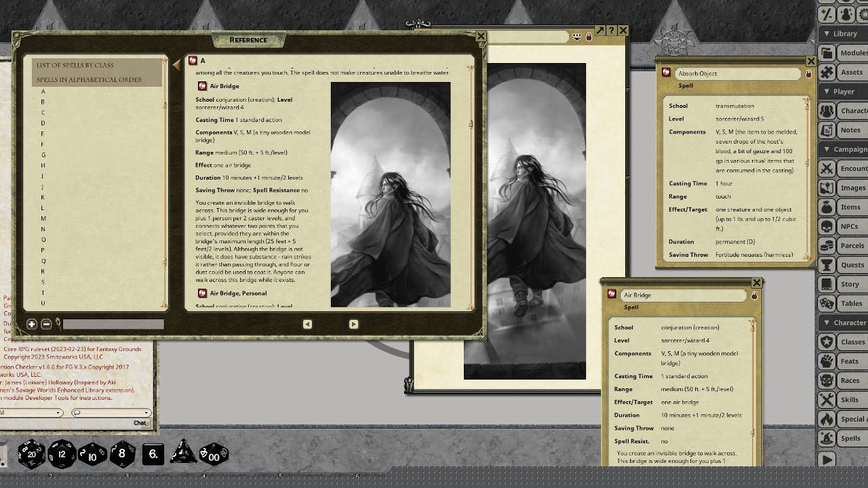This screenshot has width=868, height=488.
Task: Collapse the Reference index side panel arrow
Action: 176,65
